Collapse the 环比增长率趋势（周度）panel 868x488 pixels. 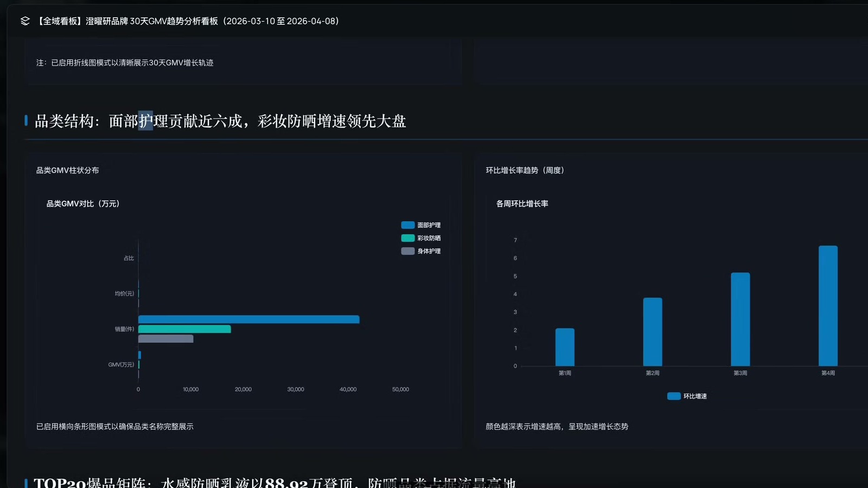525,170
